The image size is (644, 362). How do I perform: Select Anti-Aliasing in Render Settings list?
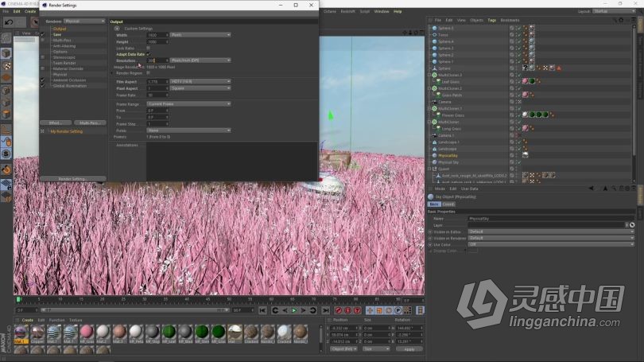coord(64,46)
